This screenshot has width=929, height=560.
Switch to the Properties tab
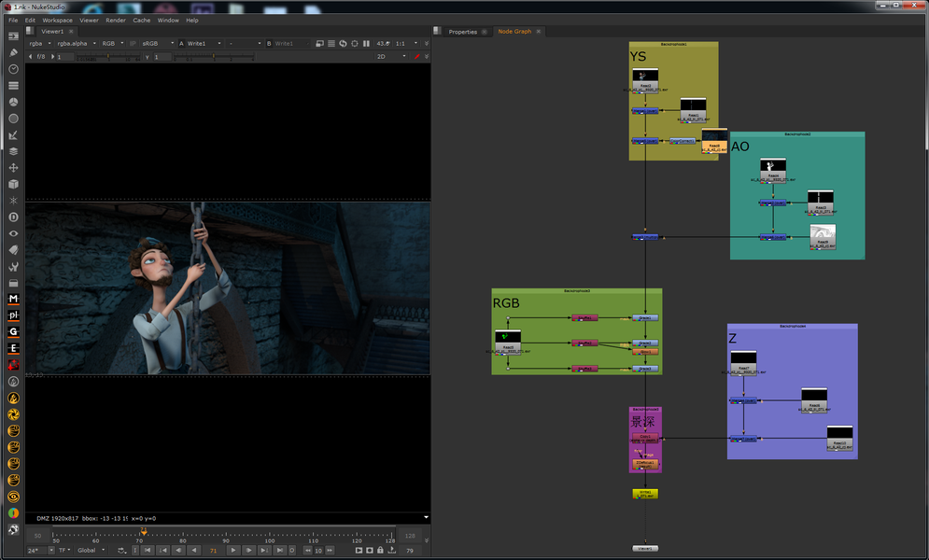pyautogui.click(x=463, y=32)
